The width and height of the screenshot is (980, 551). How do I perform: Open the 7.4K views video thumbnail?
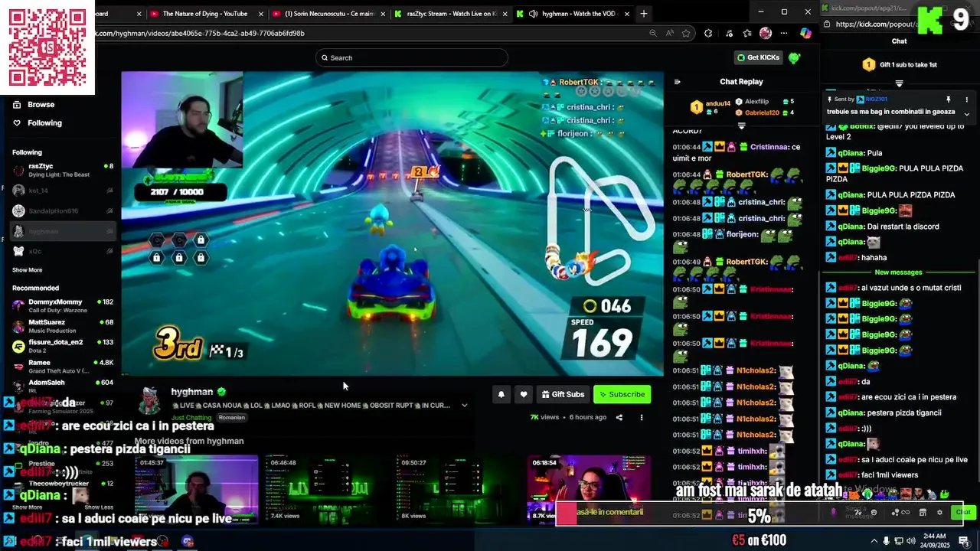[327, 488]
